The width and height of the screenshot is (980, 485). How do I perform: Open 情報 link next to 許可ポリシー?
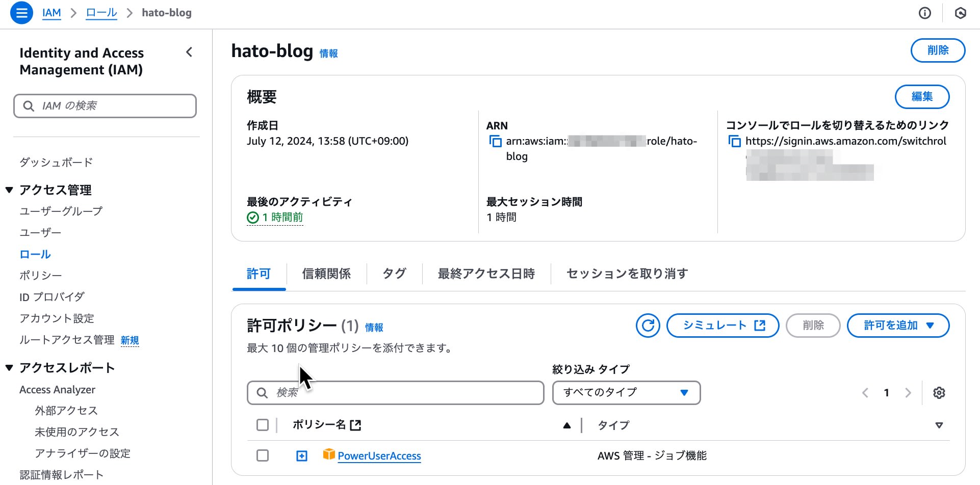tap(374, 328)
